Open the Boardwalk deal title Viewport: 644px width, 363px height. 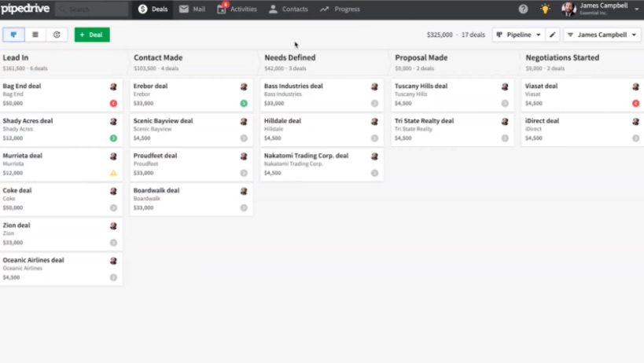pyautogui.click(x=156, y=191)
